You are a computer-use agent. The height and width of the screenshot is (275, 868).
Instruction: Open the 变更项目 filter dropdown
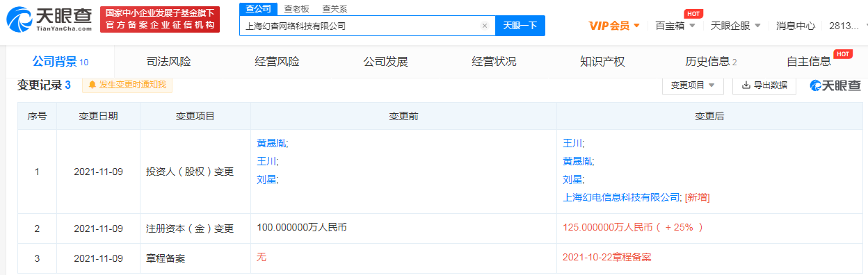pos(693,85)
